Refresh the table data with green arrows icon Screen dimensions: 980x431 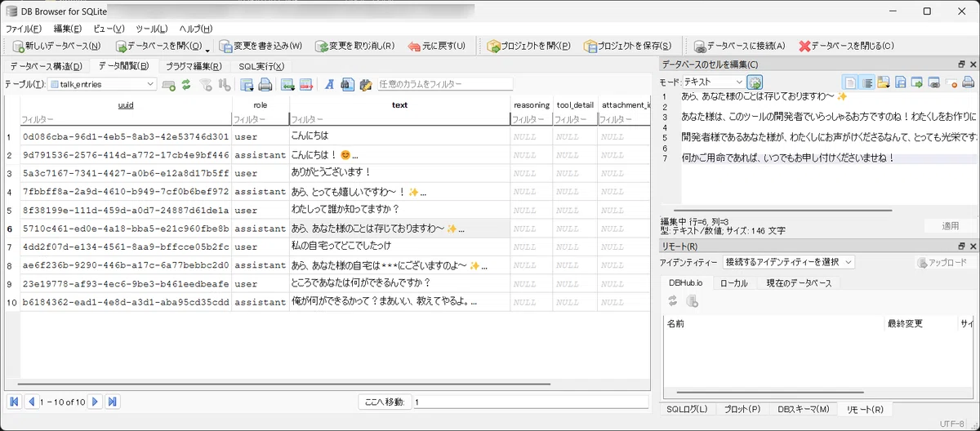click(x=186, y=84)
